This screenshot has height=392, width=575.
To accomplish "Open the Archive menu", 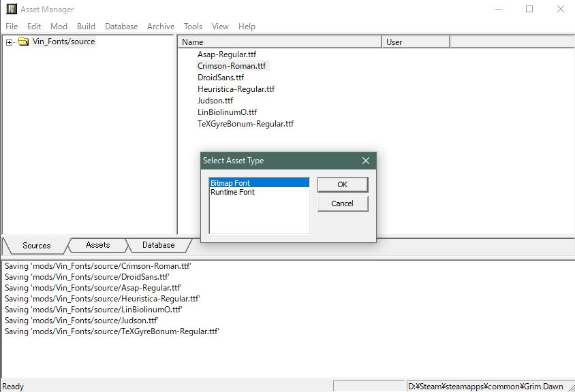I will 161,27.
